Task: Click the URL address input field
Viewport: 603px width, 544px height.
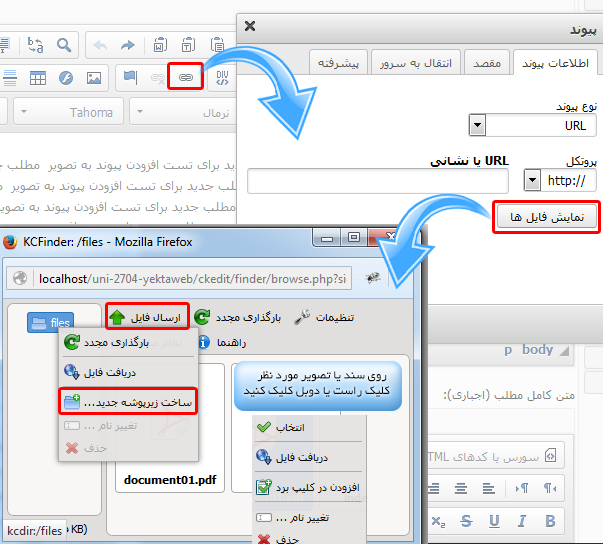Action: 378,181
